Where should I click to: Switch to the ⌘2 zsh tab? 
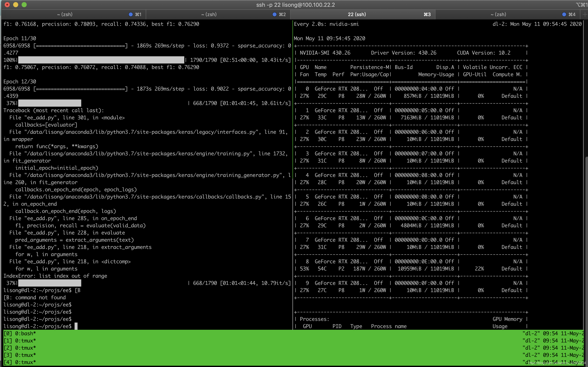218,14
